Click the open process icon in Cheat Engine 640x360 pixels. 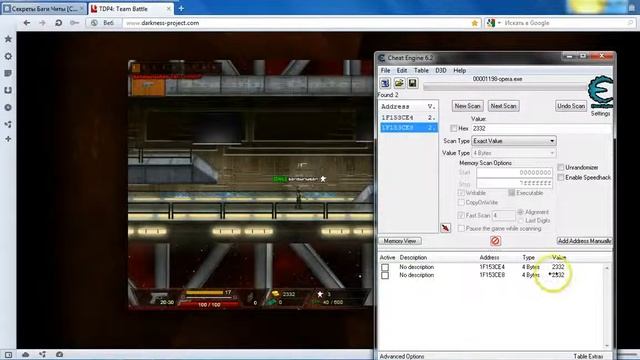tap(385, 83)
